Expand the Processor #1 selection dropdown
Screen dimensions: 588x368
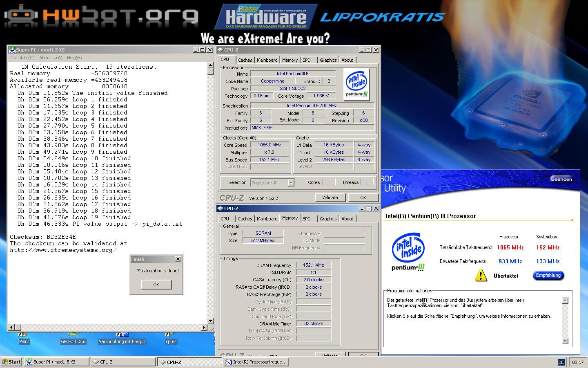pyautogui.click(x=291, y=183)
